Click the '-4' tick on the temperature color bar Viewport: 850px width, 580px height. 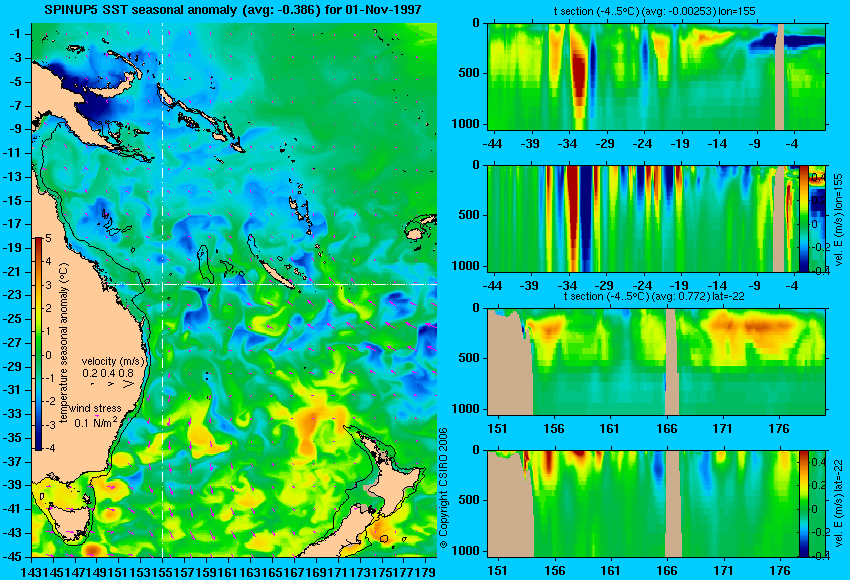pyautogui.click(x=48, y=448)
